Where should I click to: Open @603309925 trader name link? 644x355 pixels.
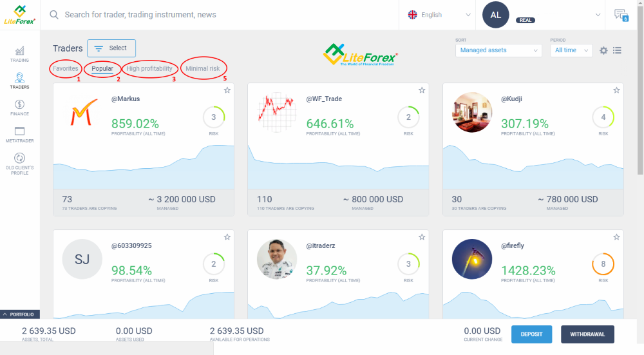[x=131, y=245]
